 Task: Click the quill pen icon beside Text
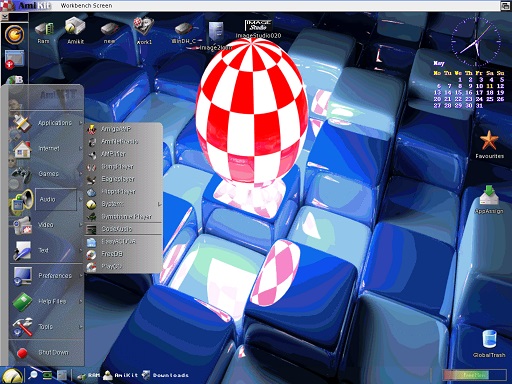(x=22, y=251)
